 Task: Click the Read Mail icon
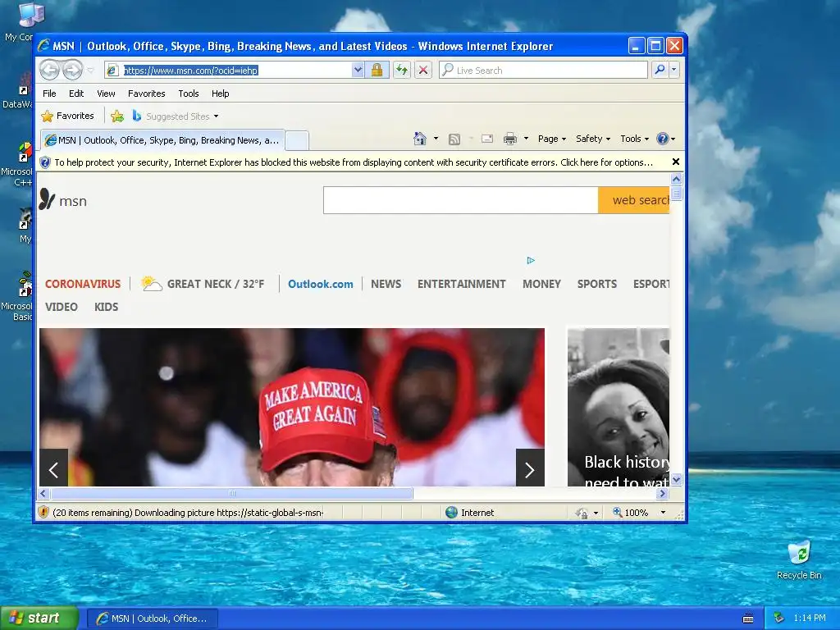[x=487, y=139]
